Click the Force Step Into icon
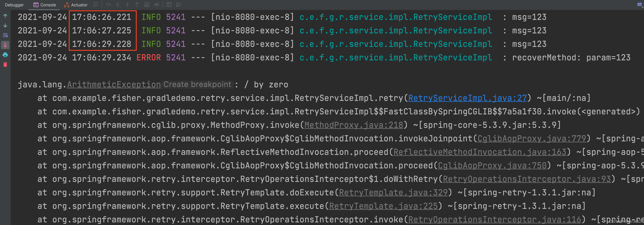644x225 pixels. pos(128,4)
